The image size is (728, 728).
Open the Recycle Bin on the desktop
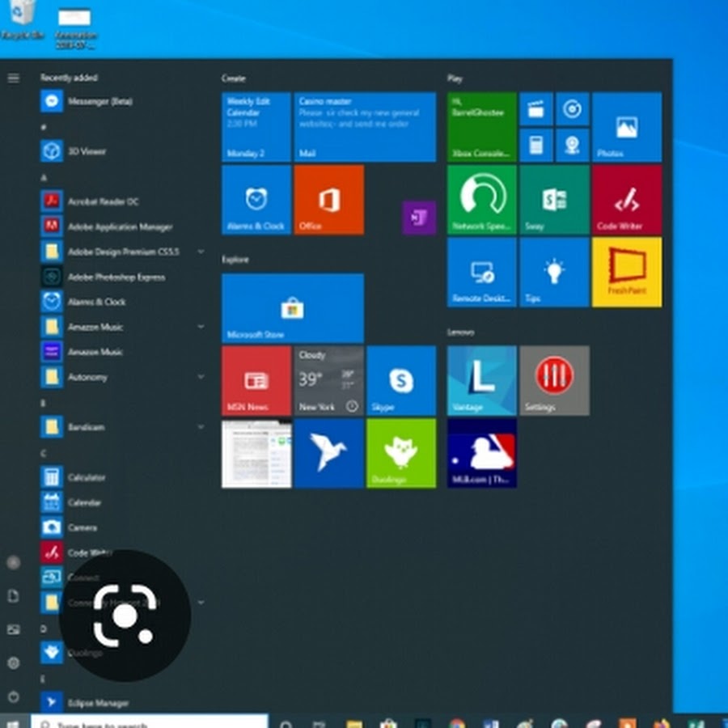21,19
